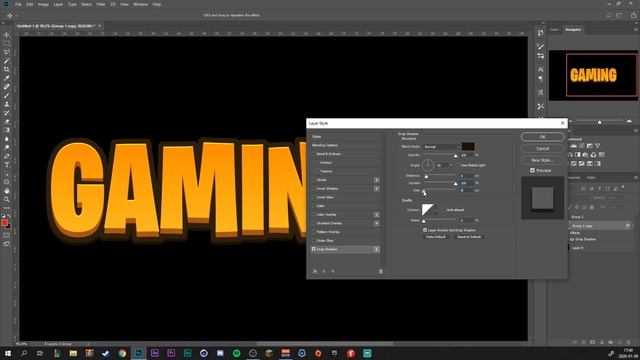Open the Edit menu
Viewport: 640px width, 360px height.
pos(30,4)
